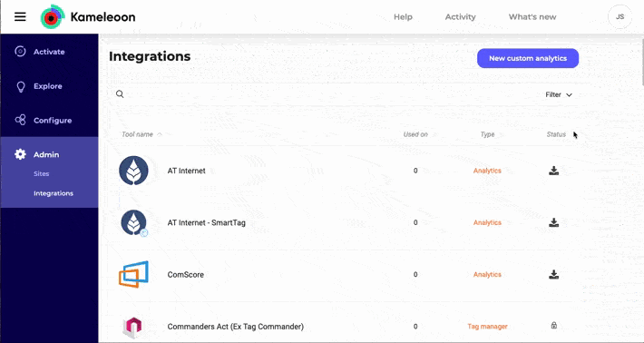Click the AT Internet tool name

point(186,171)
